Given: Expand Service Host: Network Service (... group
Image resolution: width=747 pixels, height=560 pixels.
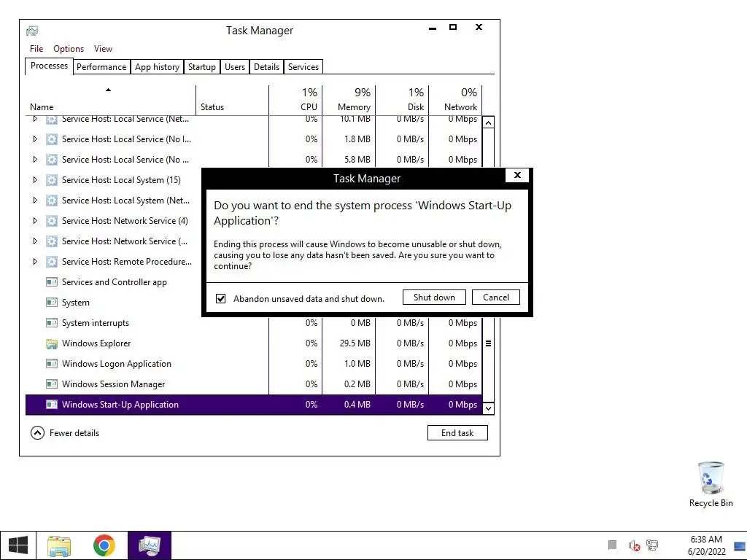Looking at the screenshot, I should click(x=35, y=241).
